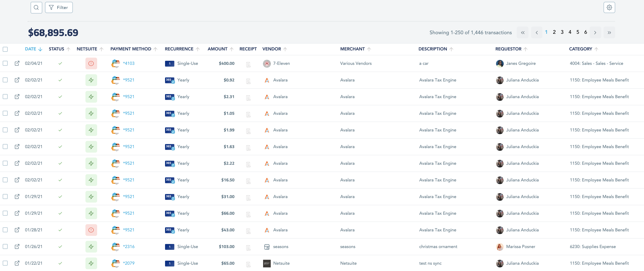Screen dimensions: 644x271
Task: Open the search magnifier icon
Action: (36, 7)
